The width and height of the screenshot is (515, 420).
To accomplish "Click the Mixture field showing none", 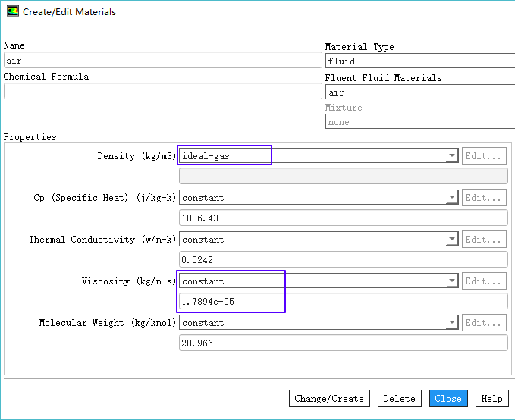I will 419,122.
